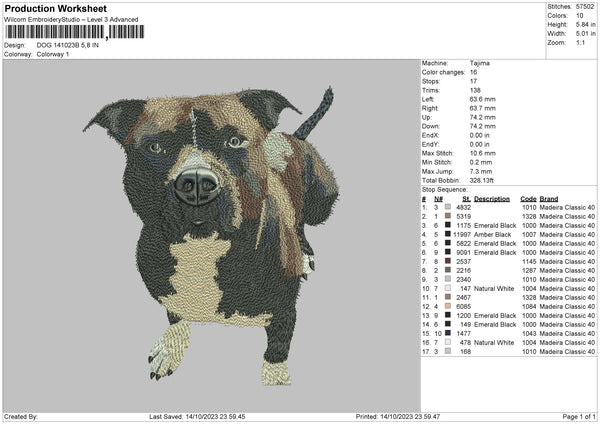Select stitch count 5319 in row 2
This screenshot has width=600, height=424.
pos(463,217)
